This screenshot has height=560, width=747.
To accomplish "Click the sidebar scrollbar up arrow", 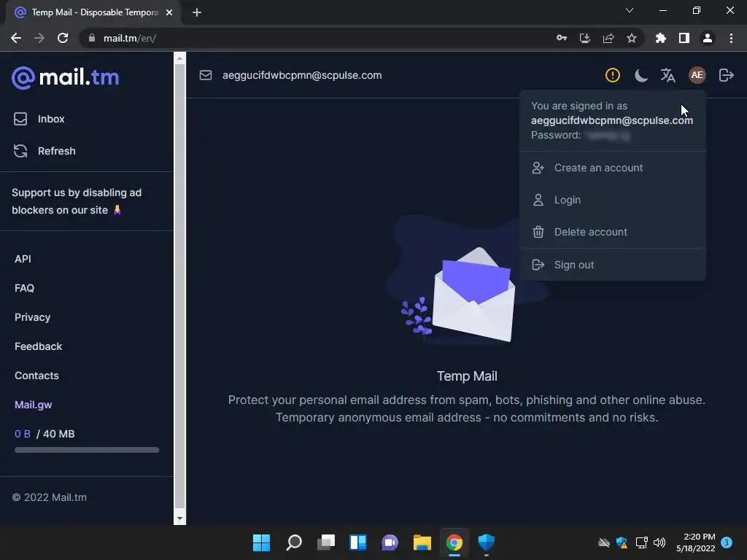I will (x=179, y=58).
